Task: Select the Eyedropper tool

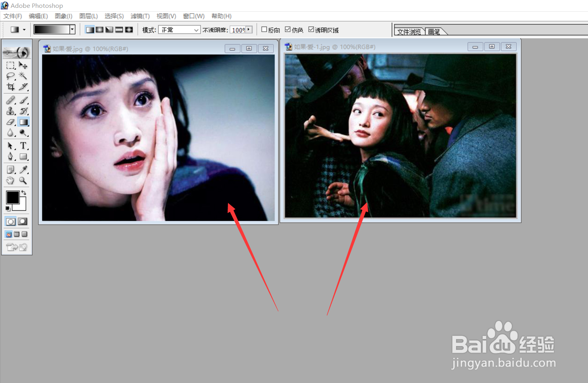Action: click(23, 170)
